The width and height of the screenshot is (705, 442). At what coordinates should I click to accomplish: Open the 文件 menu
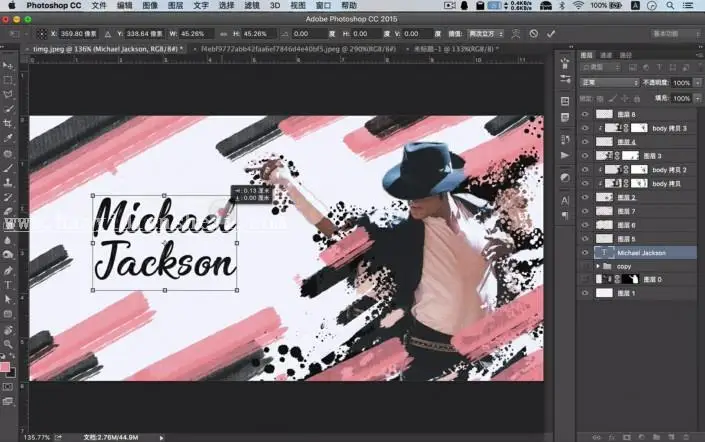click(x=98, y=5)
